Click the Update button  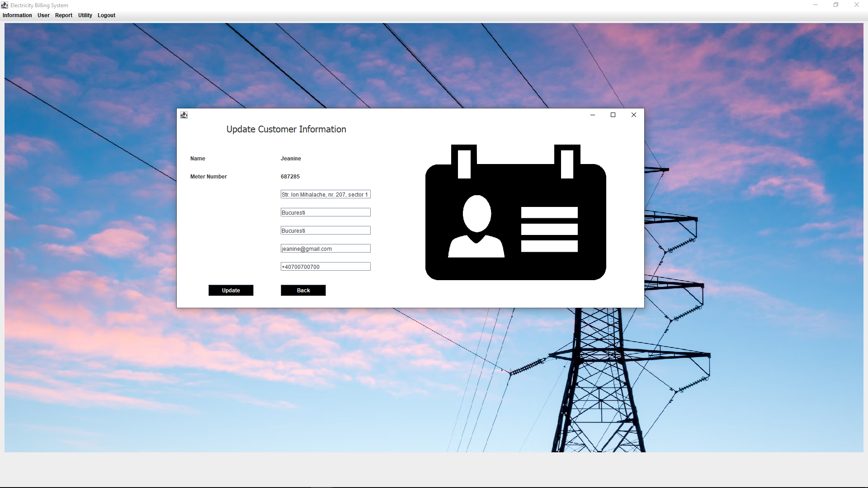(x=231, y=291)
